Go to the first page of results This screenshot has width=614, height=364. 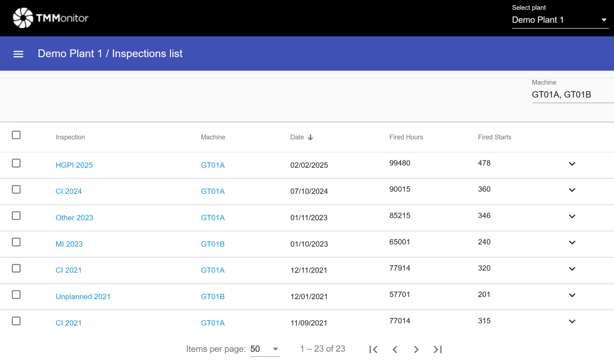pos(374,349)
